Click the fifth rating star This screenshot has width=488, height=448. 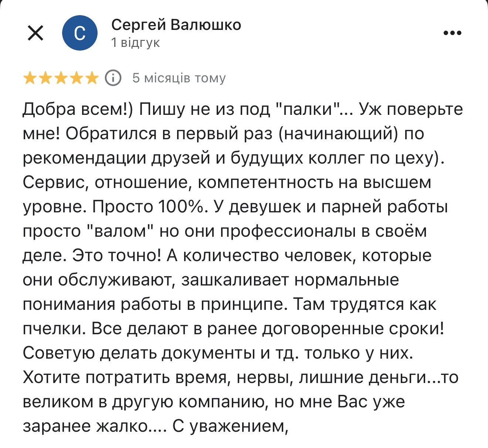pyautogui.click(x=92, y=78)
